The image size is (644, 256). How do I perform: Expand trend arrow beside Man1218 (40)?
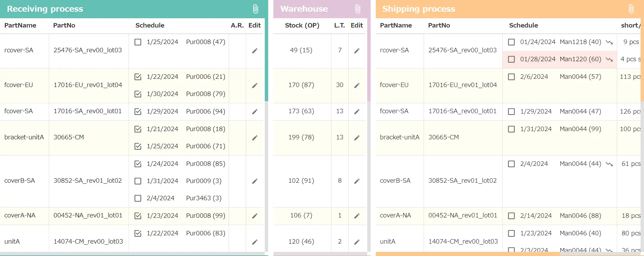click(609, 42)
